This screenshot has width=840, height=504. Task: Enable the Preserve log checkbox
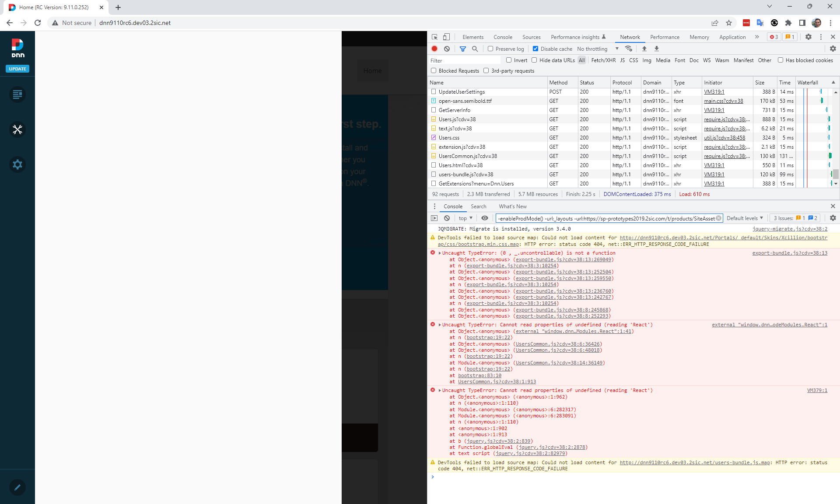491,49
